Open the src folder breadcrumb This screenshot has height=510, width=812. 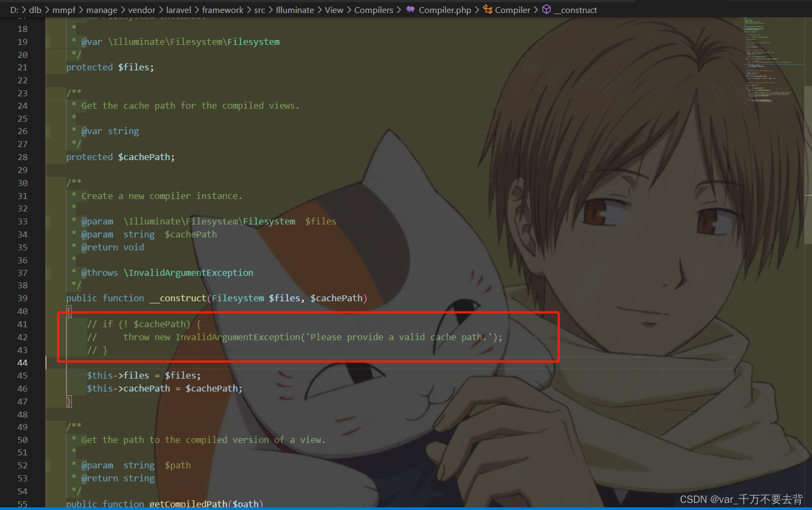[x=259, y=10]
